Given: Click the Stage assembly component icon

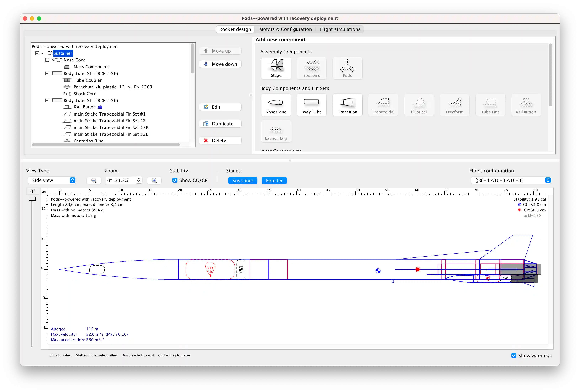Looking at the screenshot, I should [x=276, y=68].
